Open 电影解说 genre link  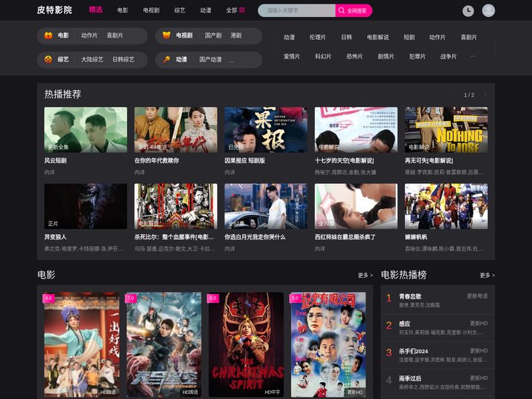coord(378,38)
